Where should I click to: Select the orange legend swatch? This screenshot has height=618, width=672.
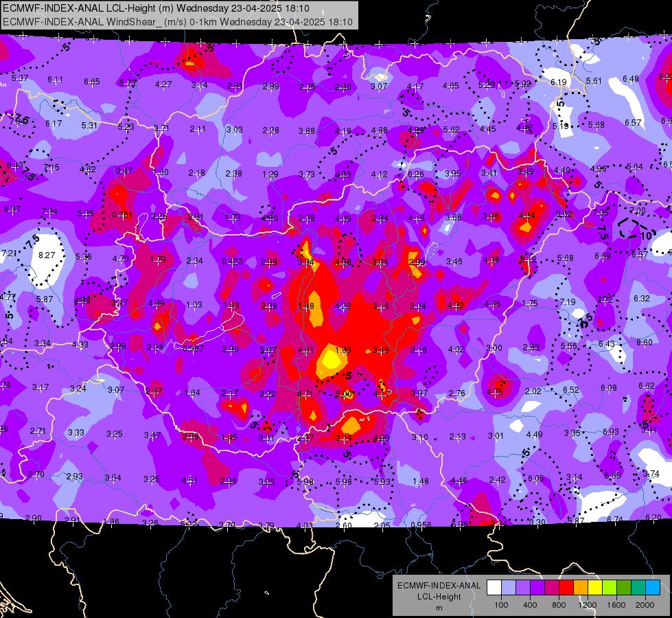click(x=581, y=588)
